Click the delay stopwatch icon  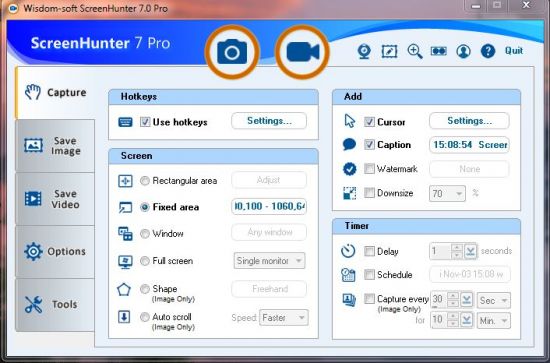click(x=348, y=251)
